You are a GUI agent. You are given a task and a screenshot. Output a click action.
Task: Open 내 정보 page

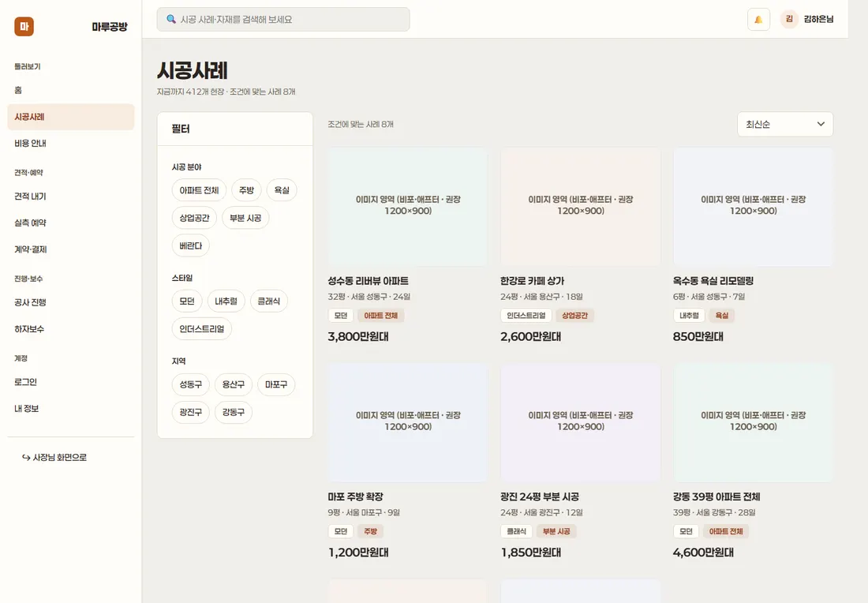71,409
